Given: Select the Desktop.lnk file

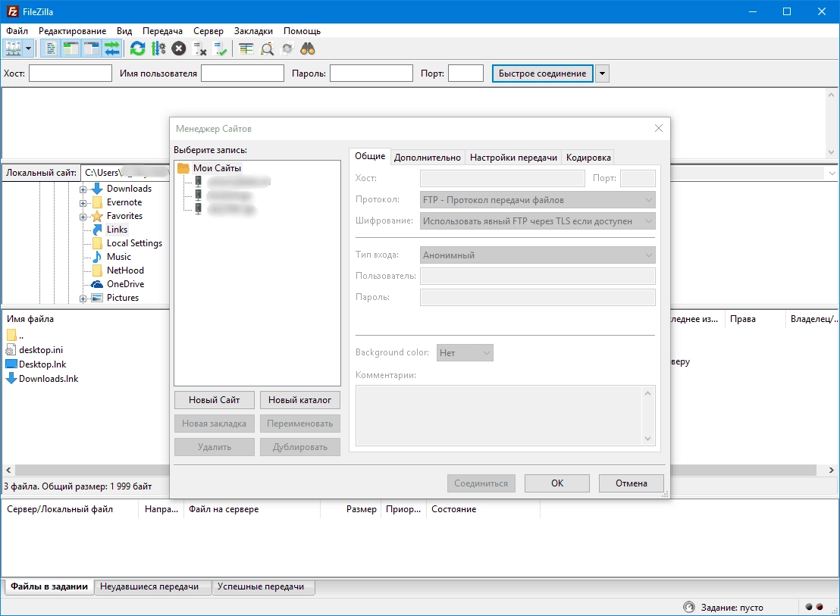Looking at the screenshot, I should tap(43, 364).
